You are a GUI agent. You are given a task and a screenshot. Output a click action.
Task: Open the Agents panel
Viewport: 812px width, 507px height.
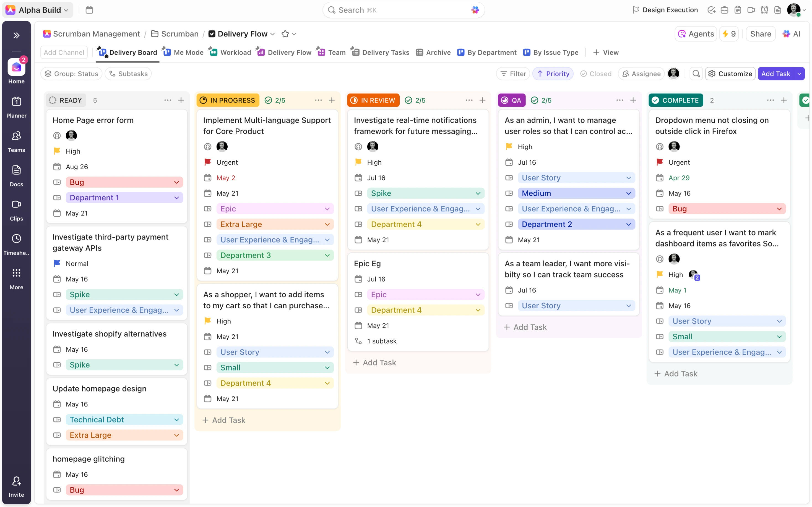click(x=695, y=33)
